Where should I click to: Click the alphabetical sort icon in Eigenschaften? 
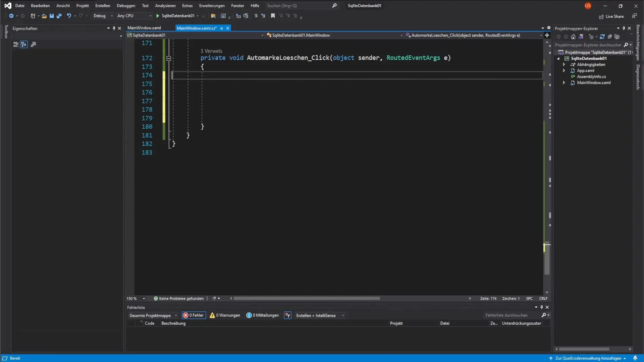click(23, 44)
